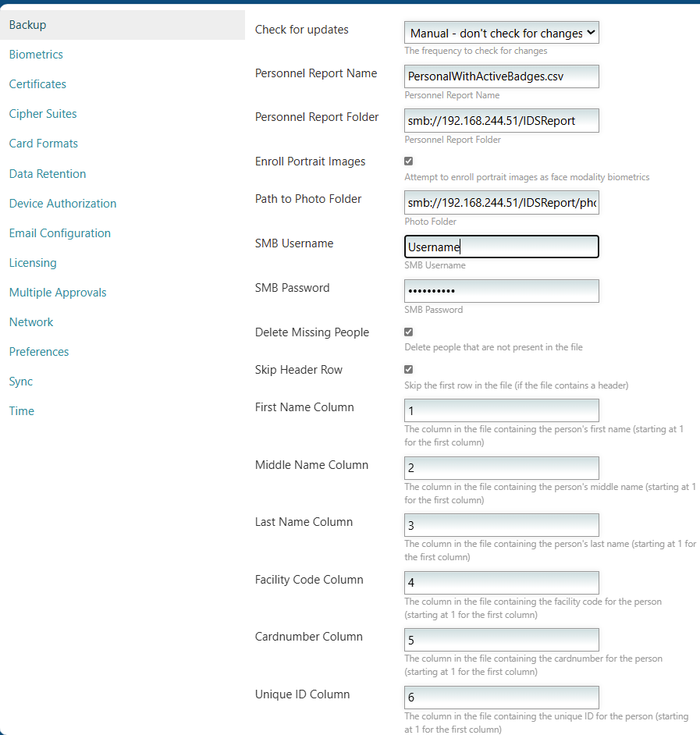Click the Facility Code Column field
The width and height of the screenshot is (700, 735).
tap(501, 583)
